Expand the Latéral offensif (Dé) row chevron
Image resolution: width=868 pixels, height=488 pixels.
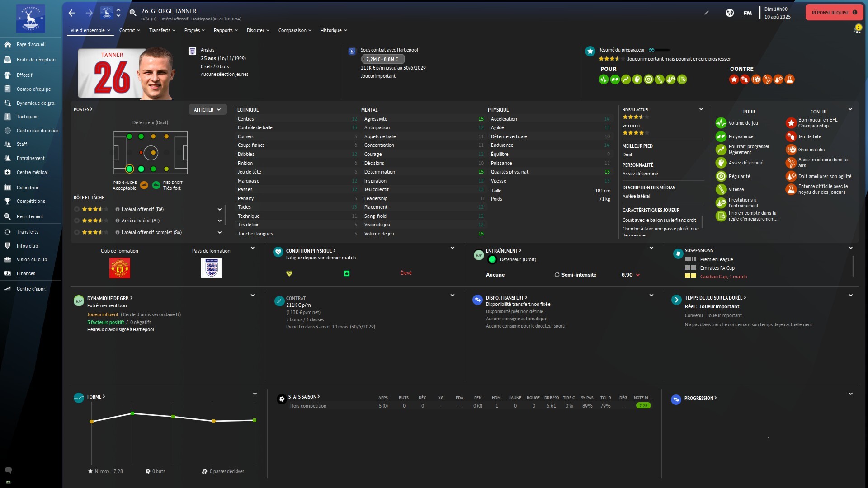coord(220,209)
